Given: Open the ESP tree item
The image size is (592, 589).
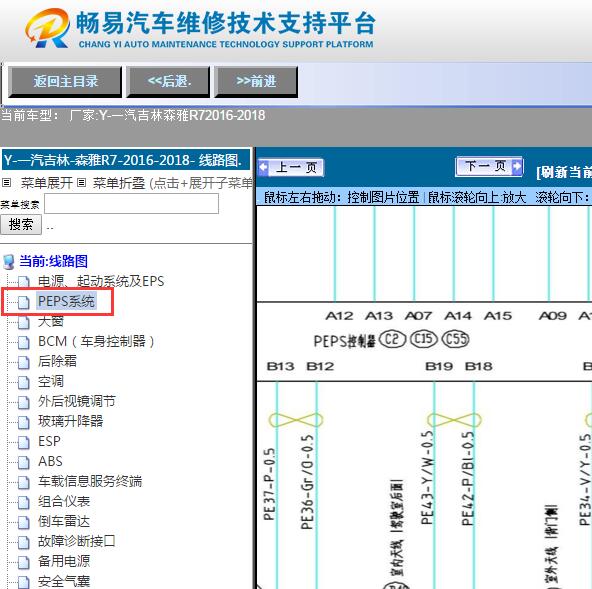Looking at the screenshot, I should 49,441.
